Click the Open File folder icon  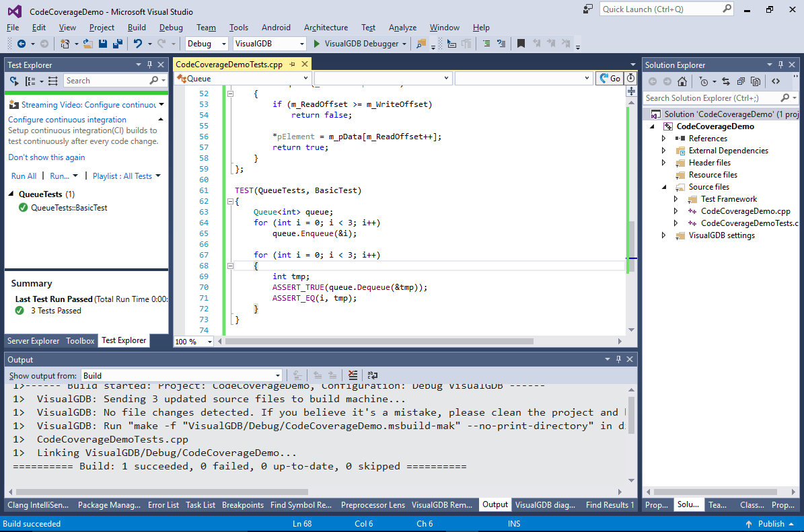pos(88,44)
